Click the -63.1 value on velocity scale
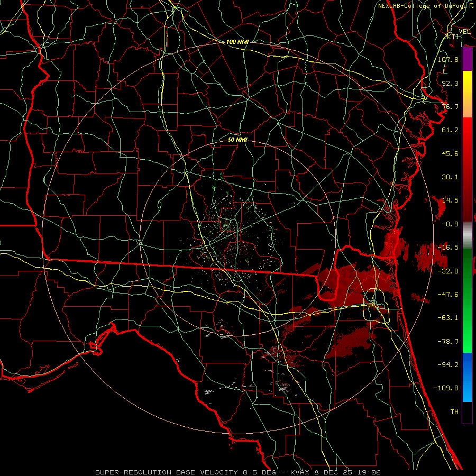This screenshot has height=476, width=476. pos(448,318)
